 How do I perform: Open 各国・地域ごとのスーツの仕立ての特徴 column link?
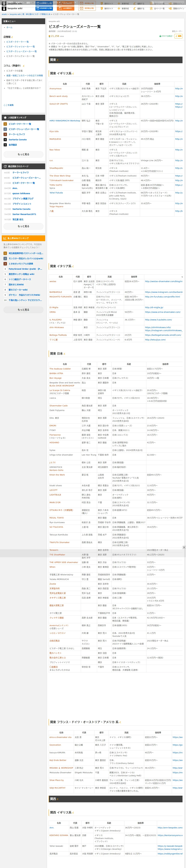coord(25,76)
